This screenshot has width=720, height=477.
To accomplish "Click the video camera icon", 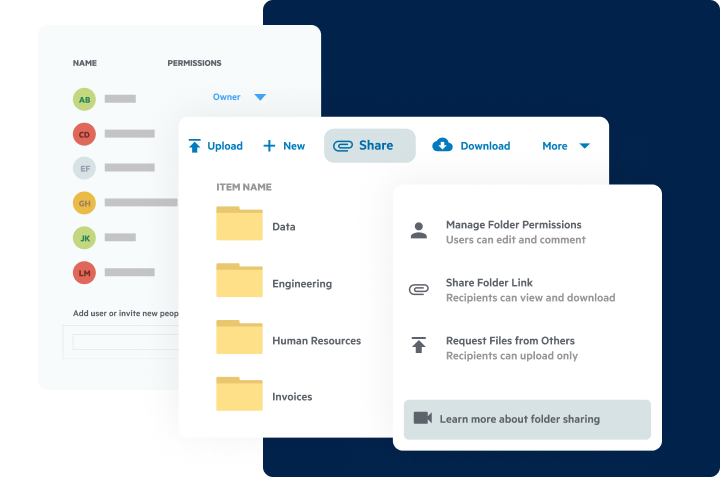I will click(422, 418).
